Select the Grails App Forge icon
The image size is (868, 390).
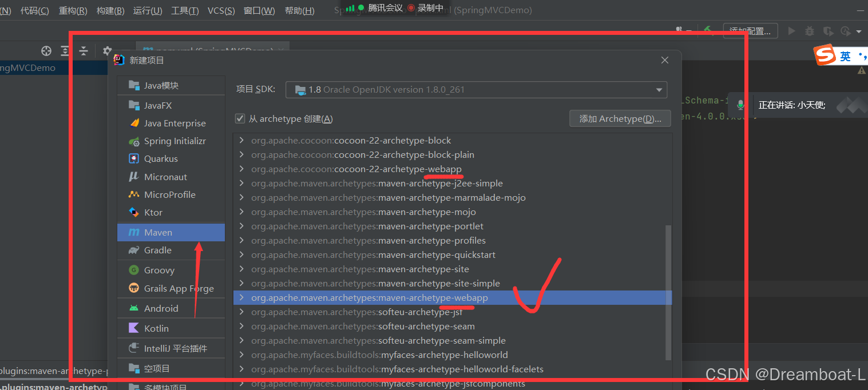(134, 288)
